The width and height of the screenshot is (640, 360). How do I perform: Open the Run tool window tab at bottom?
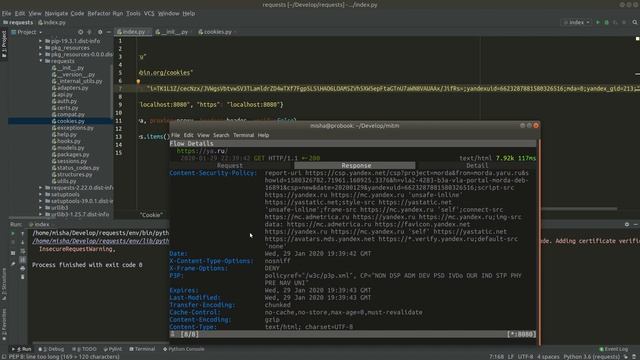click(21, 349)
